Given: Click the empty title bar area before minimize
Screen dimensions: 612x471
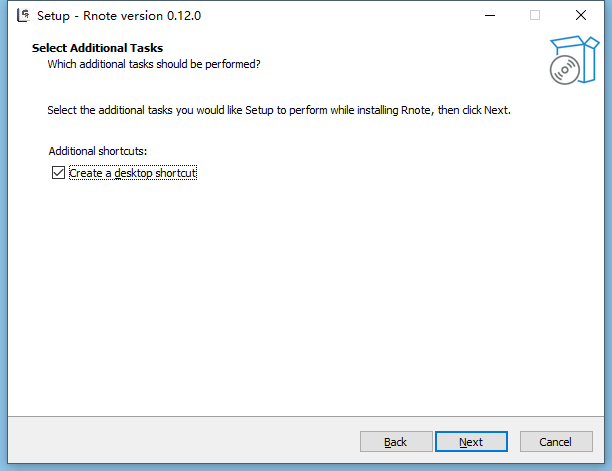Looking at the screenshot, I should 350,15.
